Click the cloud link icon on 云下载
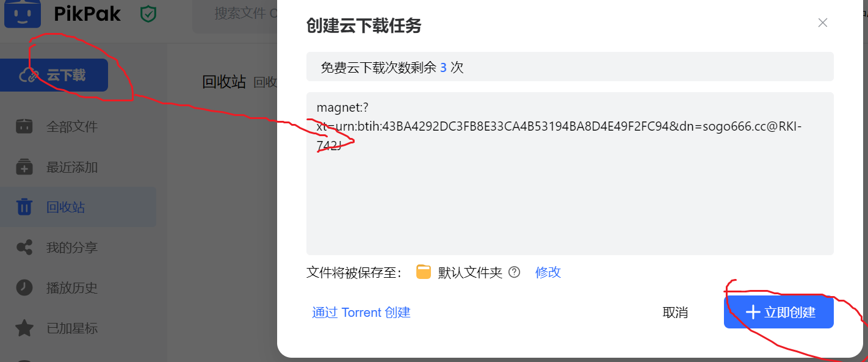This screenshot has height=362, width=868. [x=29, y=76]
